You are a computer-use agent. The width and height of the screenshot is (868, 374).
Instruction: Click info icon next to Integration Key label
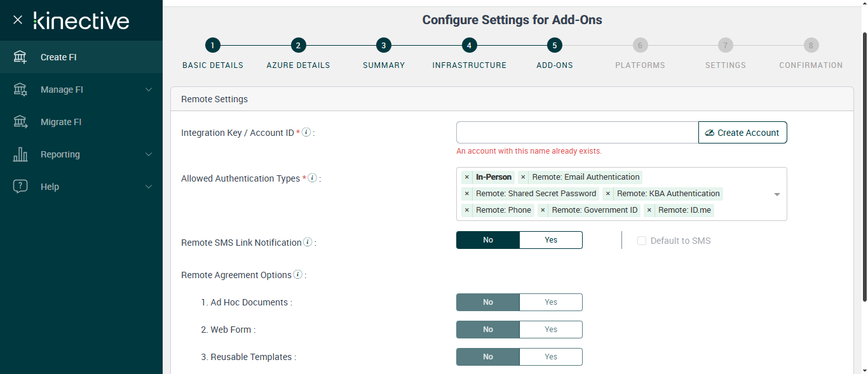click(x=306, y=132)
